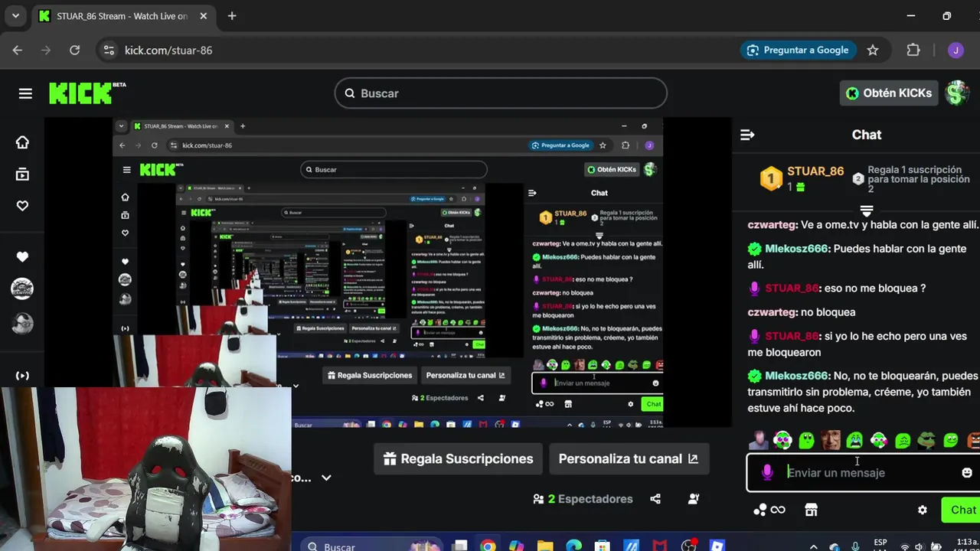Open Mlekosz666 profile from 'Puedes hablar' message
The width and height of the screenshot is (980, 551).
(797, 249)
